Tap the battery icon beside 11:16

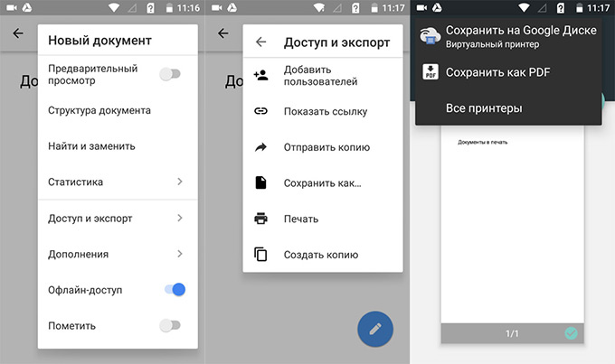(x=169, y=8)
